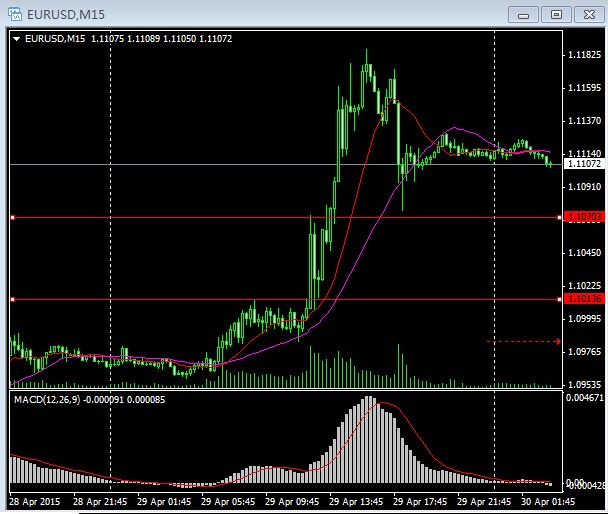Screen dimensions: 608x514
Task: Close the EURUSD,M15 chart window
Action: (x=588, y=13)
